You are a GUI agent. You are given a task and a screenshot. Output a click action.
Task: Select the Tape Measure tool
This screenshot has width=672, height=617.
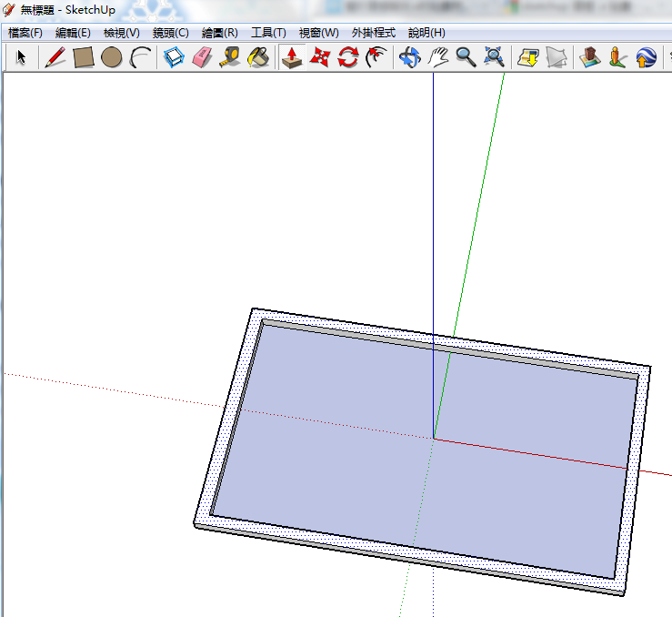click(230, 57)
